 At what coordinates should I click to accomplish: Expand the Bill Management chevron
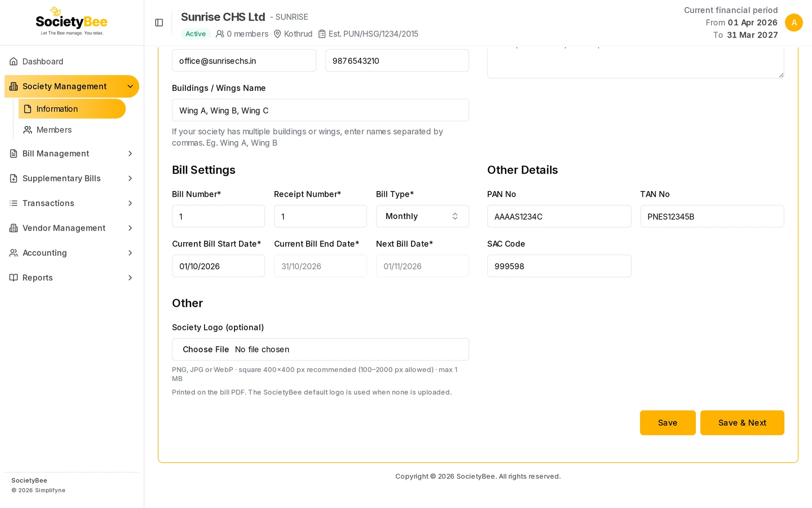click(130, 153)
